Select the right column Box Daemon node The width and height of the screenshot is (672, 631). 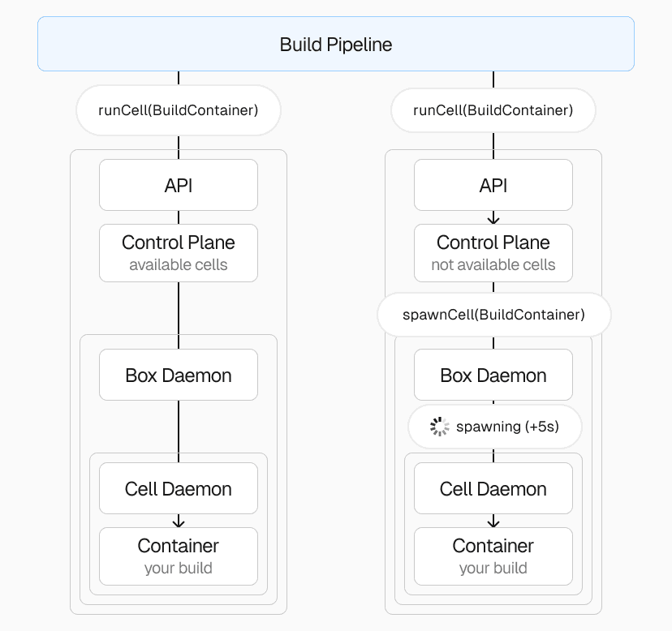(493, 375)
